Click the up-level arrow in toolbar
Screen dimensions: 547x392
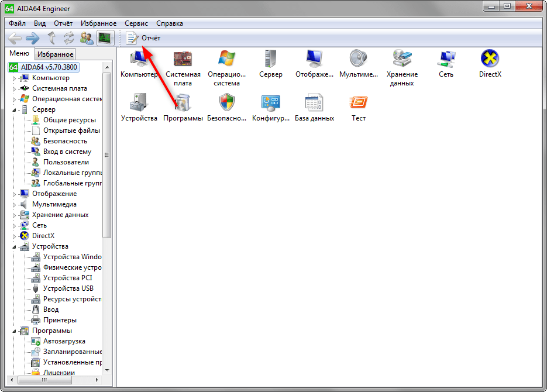pyautogui.click(x=51, y=38)
